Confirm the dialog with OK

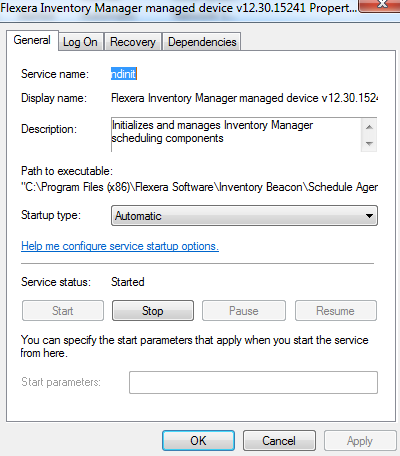(x=198, y=441)
